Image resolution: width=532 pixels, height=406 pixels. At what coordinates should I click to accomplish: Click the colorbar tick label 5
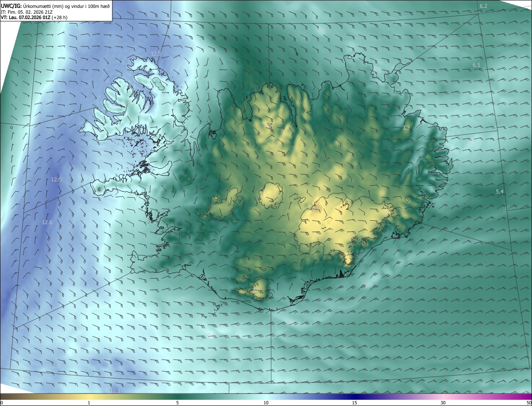(177, 403)
